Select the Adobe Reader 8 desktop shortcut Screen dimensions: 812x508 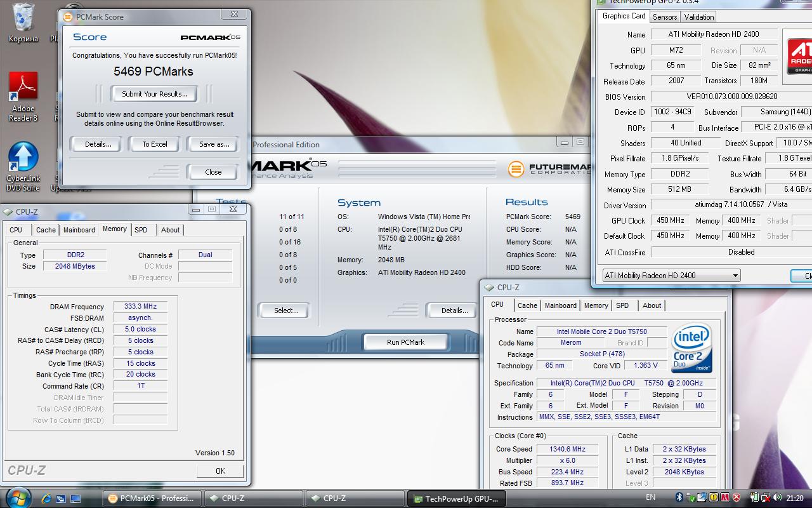pyautogui.click(x=23, y=97)
